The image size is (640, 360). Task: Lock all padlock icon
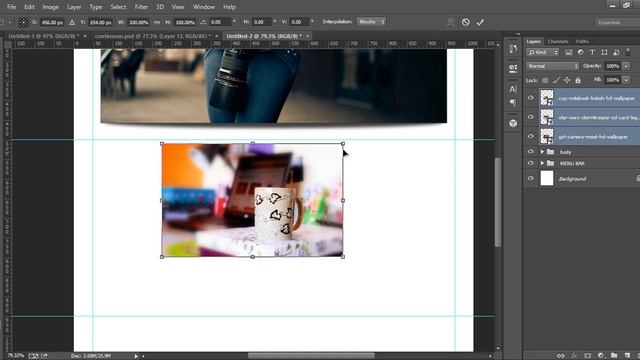click(x=578, y=80)
